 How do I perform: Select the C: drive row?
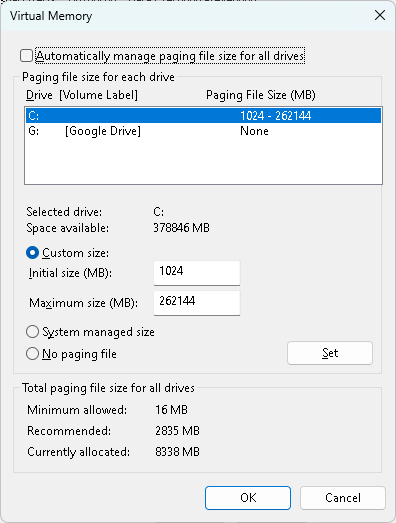click(x=203, y=116)
